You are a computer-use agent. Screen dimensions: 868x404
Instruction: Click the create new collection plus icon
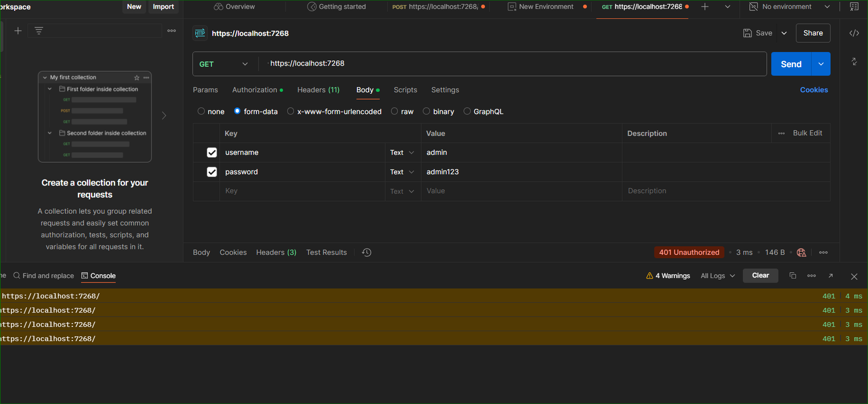tap(18, 31)
